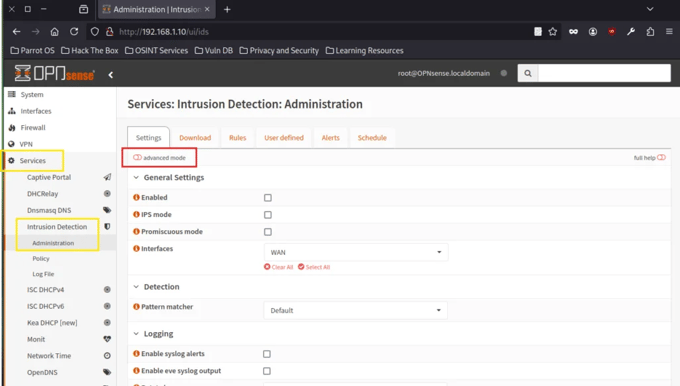This screenshot has width=680, height=386.
Task: Bookmark this page with the star icon
Action: click(x=552, y=32)
